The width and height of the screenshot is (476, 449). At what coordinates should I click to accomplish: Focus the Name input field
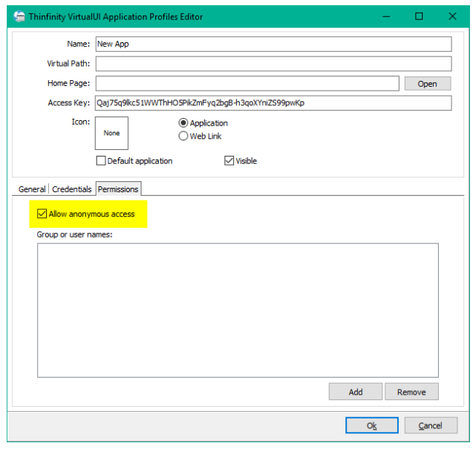273,44
